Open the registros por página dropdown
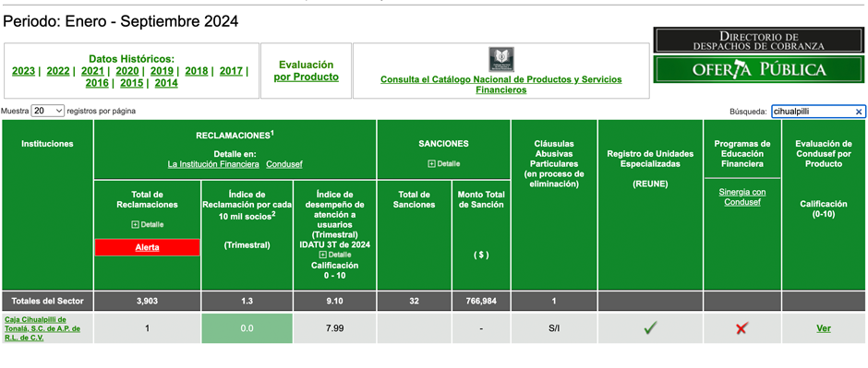This screenshot has width=868, height=368. [48, 111]
